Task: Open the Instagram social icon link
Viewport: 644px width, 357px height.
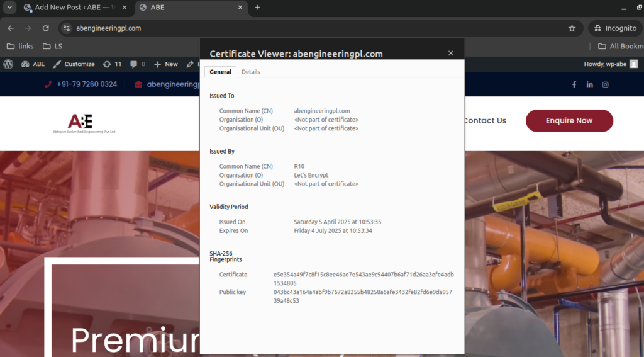Action: click(x=605, y=84)
